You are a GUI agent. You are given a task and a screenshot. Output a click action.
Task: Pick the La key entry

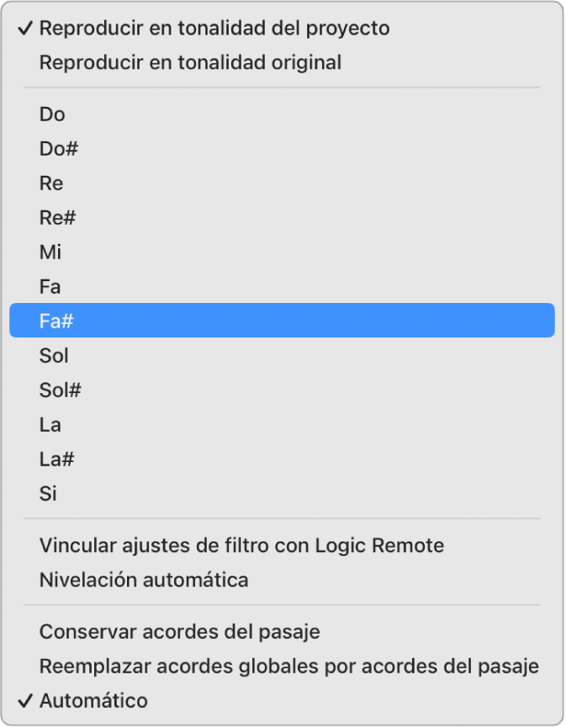pyautogui.click(x=50, y=425)
